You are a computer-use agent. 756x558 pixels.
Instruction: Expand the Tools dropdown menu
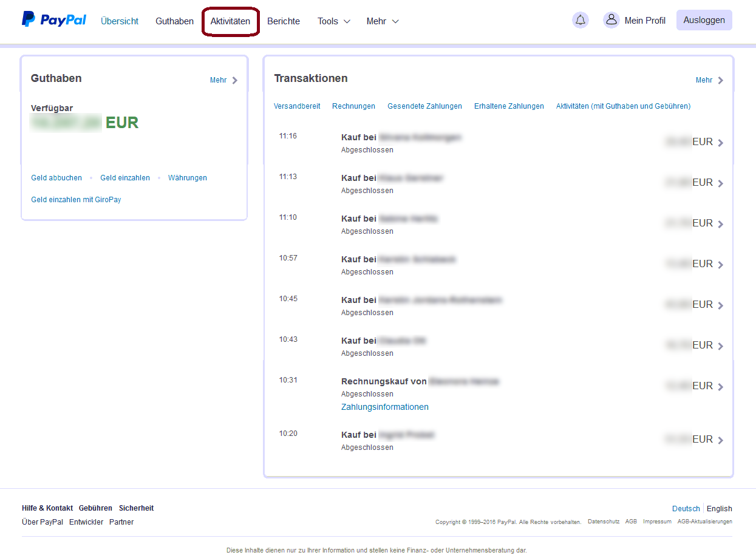coord(334,21)
